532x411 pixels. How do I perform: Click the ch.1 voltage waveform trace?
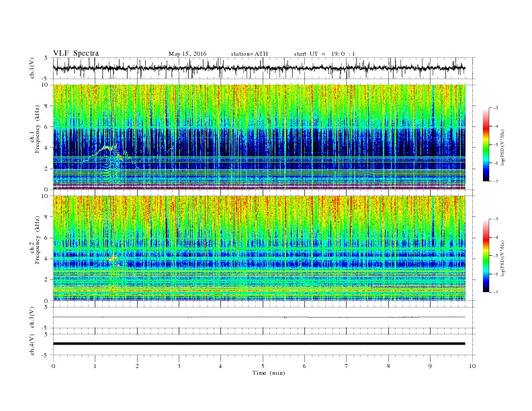[x=259, y=68]
